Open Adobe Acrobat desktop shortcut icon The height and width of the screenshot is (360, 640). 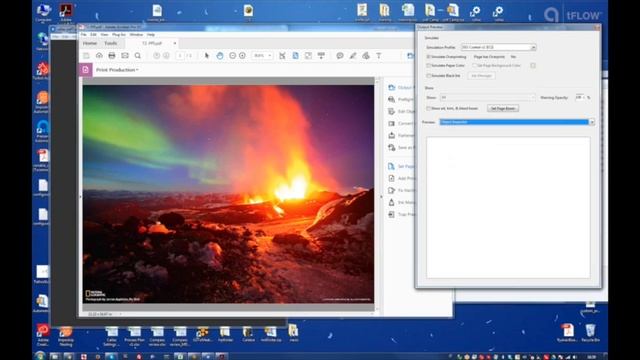pos(66,13)
